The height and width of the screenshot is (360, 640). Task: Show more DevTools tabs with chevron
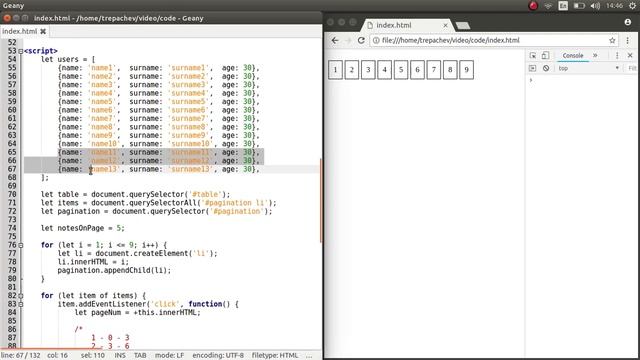595,56
